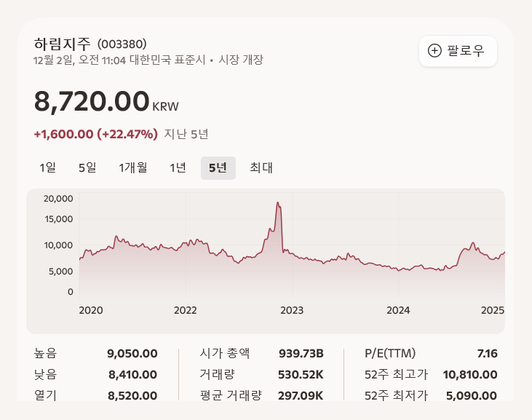The height and width of the screenshot is (420, 532).
Task: Click the ticker code (003380)
Action: [122, 44]
